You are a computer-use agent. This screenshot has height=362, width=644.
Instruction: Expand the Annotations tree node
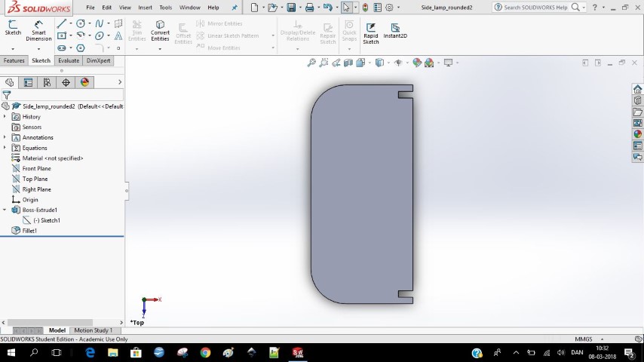pos(5,137)
